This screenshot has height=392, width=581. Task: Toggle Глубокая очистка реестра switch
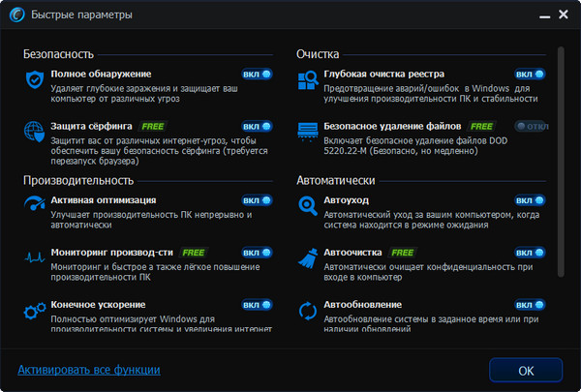click(530, 75)
